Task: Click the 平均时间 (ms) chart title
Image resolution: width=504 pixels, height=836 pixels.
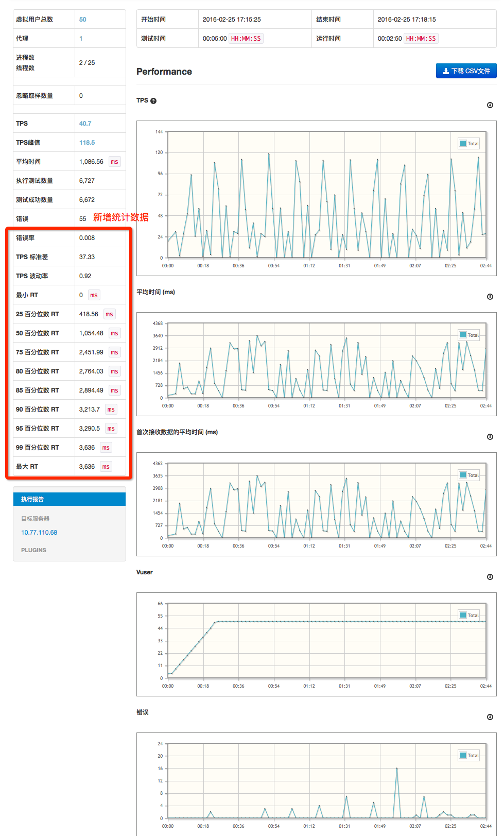Action: (155, 292)
